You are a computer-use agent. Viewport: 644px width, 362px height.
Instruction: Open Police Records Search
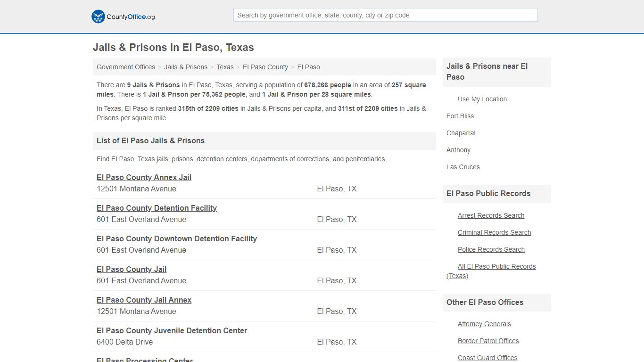pos(491,249)
